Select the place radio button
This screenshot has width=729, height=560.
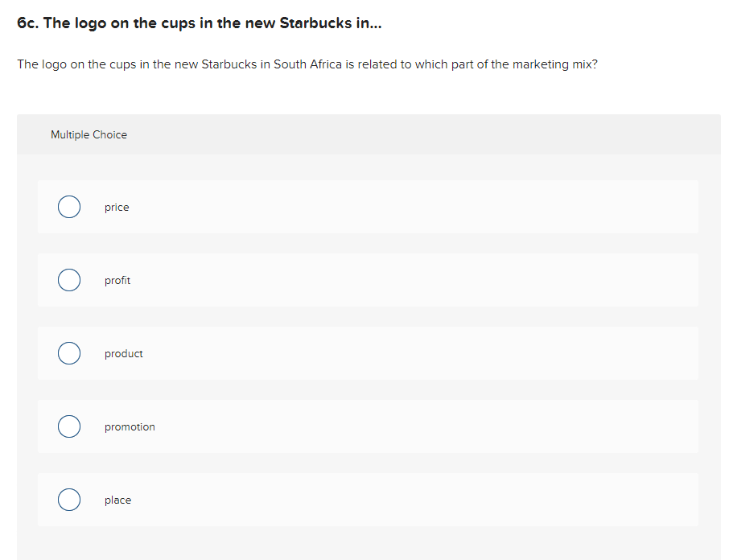click(x=69, y=500)
